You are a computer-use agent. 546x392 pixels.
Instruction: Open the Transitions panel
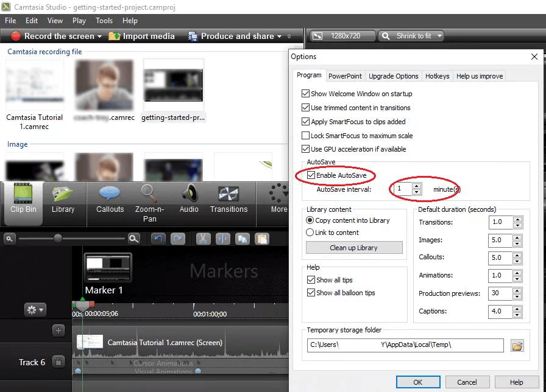pos(229,200)
